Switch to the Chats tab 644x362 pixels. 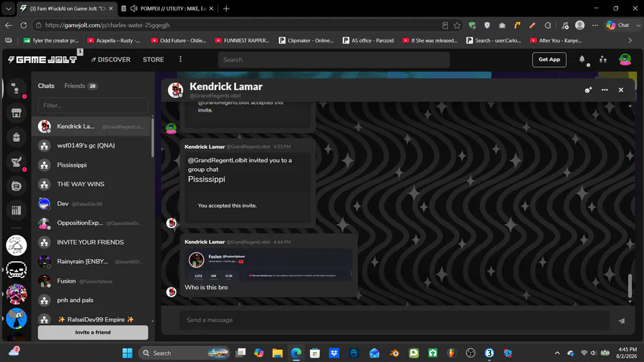pos(46,86)
